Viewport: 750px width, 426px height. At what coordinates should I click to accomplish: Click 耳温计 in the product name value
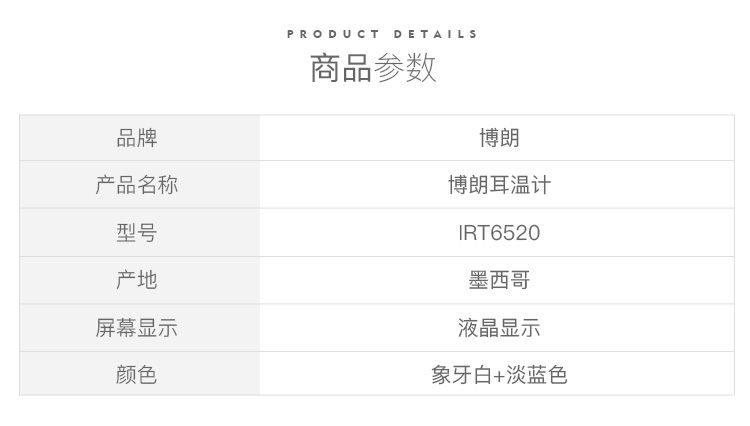(x=520, y=185)
